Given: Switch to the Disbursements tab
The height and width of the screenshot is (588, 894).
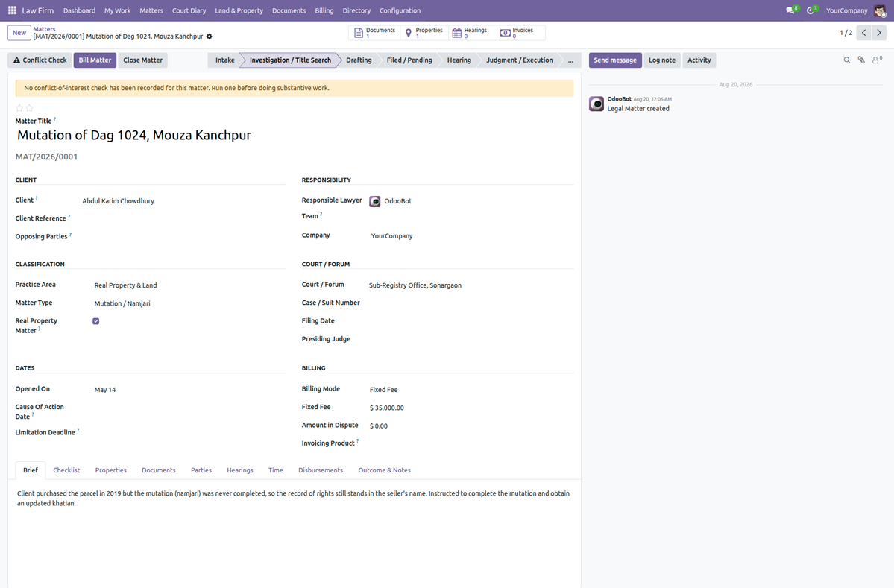Looking at the screenshot, I should coord(321,470).
